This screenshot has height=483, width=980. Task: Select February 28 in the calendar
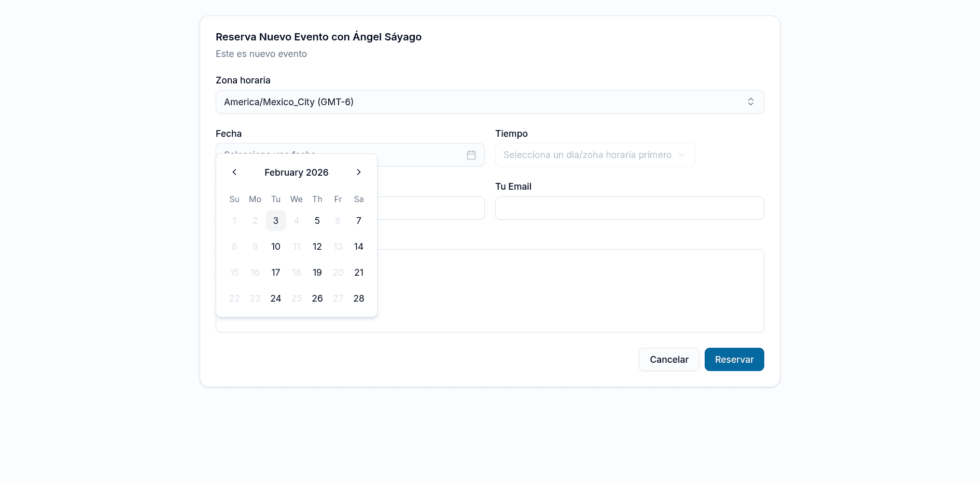click(x=358, y=298)
